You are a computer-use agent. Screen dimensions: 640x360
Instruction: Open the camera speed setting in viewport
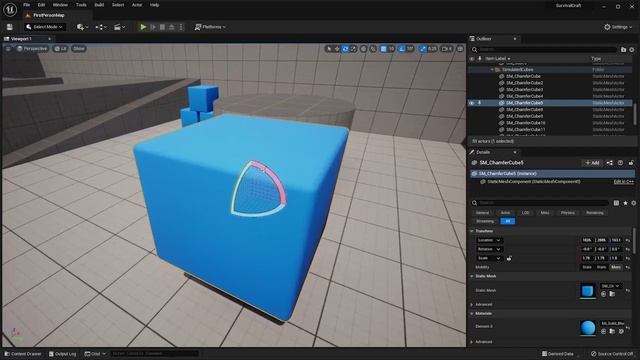(447, 49)
